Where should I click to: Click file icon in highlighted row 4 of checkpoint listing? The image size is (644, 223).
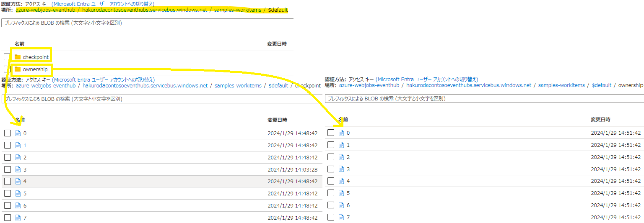[18, 182]
